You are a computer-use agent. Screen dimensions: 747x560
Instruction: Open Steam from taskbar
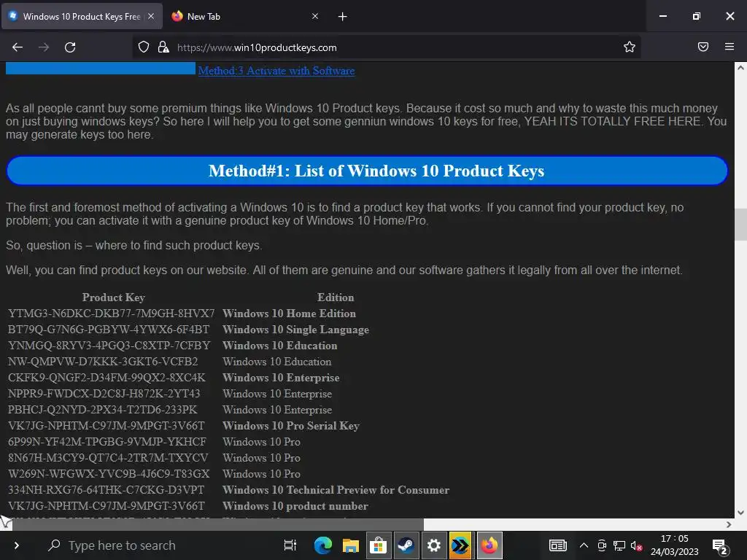406,545
